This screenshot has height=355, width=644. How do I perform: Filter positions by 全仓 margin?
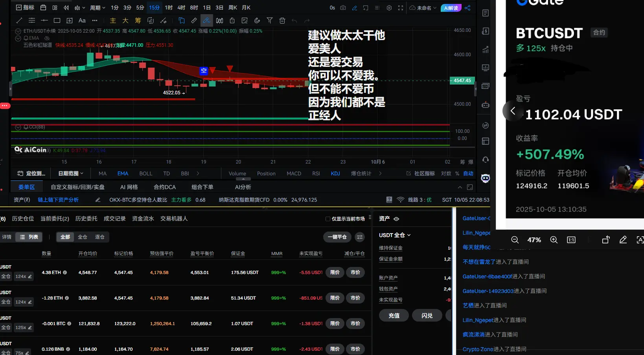83,237
